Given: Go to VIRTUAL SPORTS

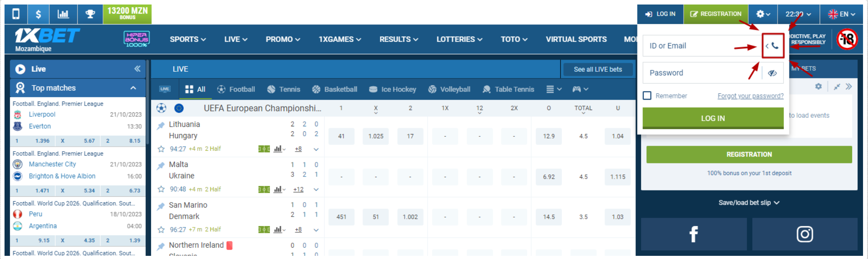Looking at the screenshot, I should 576,39.
